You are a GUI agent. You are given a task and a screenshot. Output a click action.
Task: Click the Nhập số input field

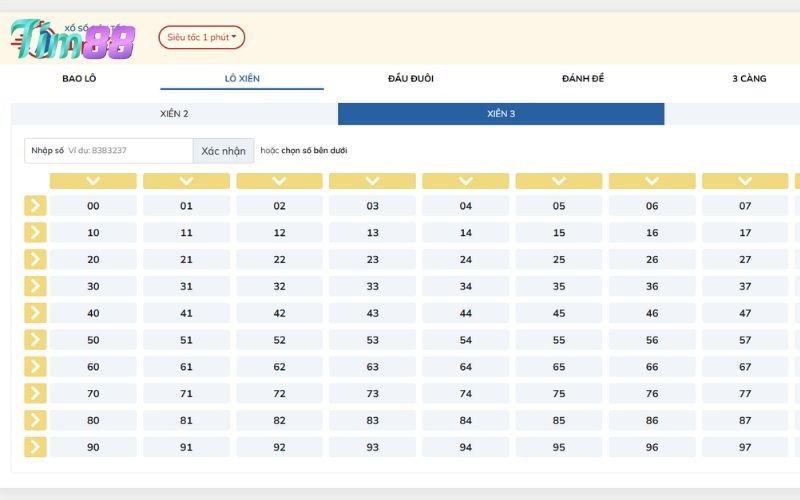coord(109,151)
